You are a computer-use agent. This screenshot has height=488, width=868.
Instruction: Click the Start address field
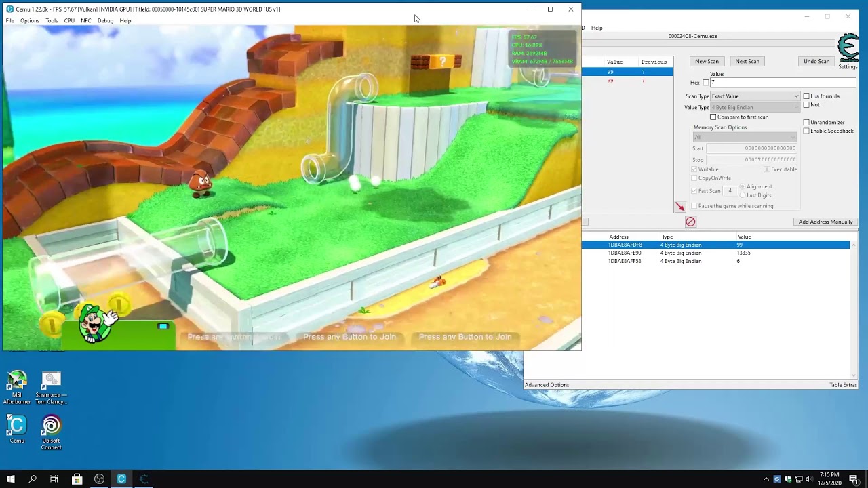tap(751, 148)
